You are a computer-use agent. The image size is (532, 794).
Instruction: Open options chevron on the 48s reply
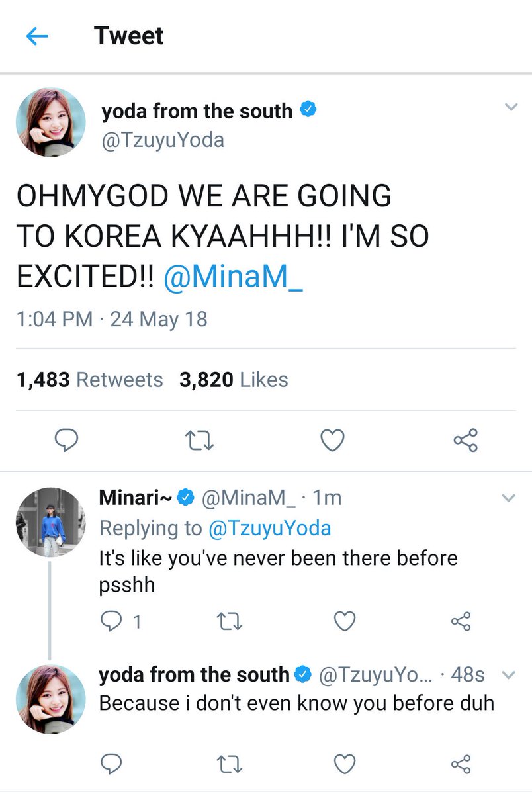(508, 674)
